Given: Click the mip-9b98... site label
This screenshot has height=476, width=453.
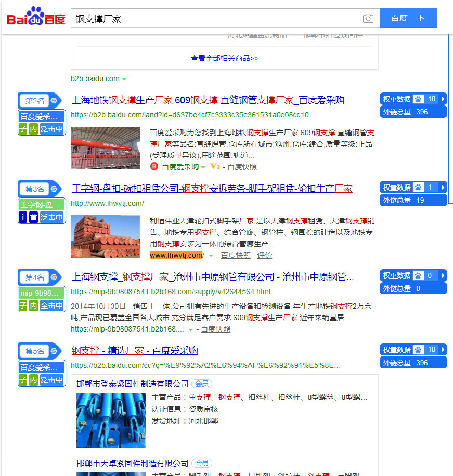Looking at the screenshot, I should pos(42,293).
